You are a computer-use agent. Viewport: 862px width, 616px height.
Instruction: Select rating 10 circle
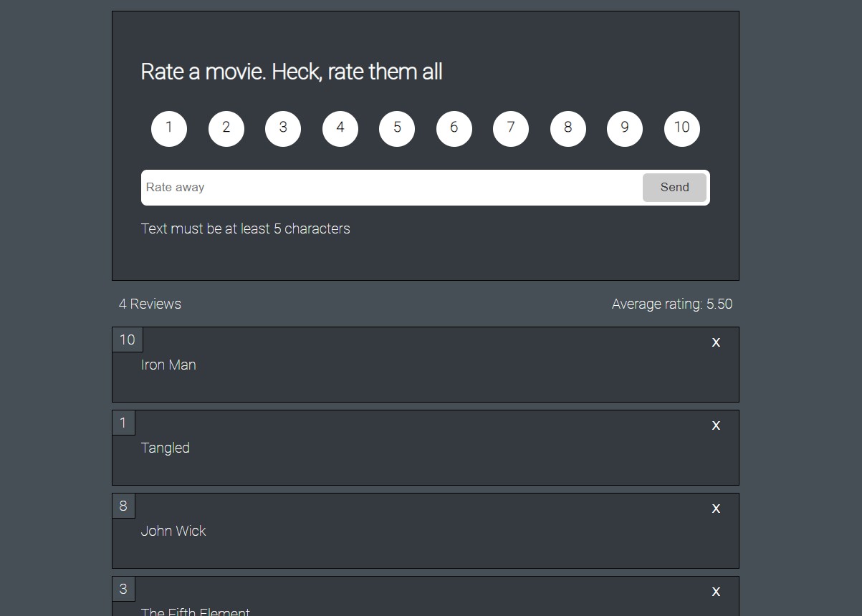coord(682,129)
